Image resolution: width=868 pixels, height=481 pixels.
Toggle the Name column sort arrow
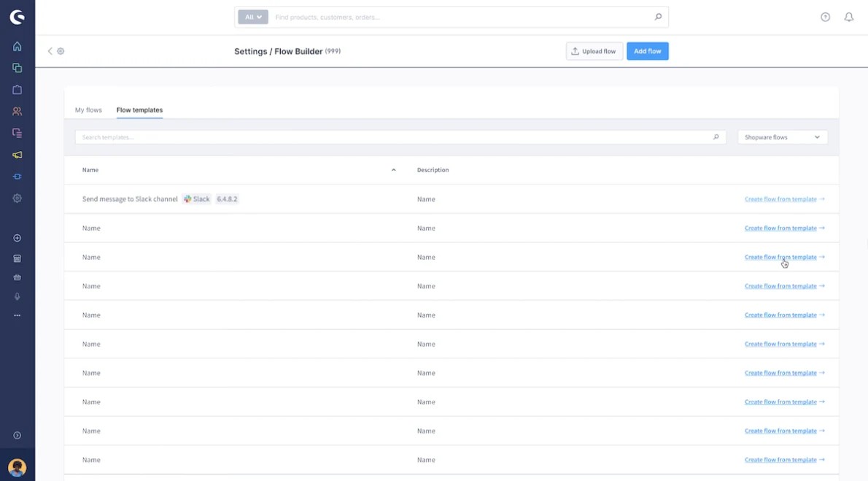393,169
